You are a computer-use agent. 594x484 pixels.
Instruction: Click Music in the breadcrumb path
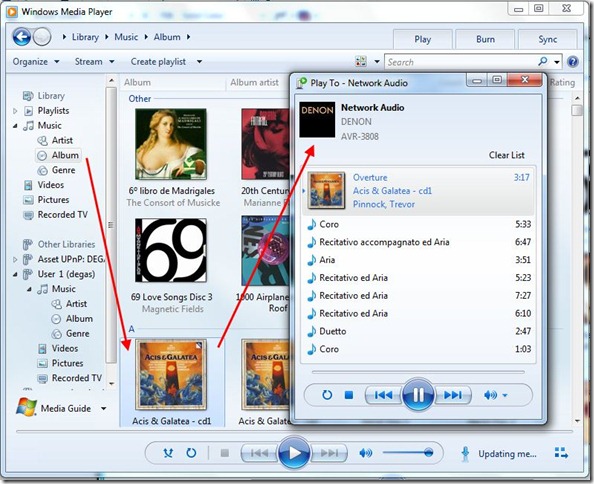point(126,37)
